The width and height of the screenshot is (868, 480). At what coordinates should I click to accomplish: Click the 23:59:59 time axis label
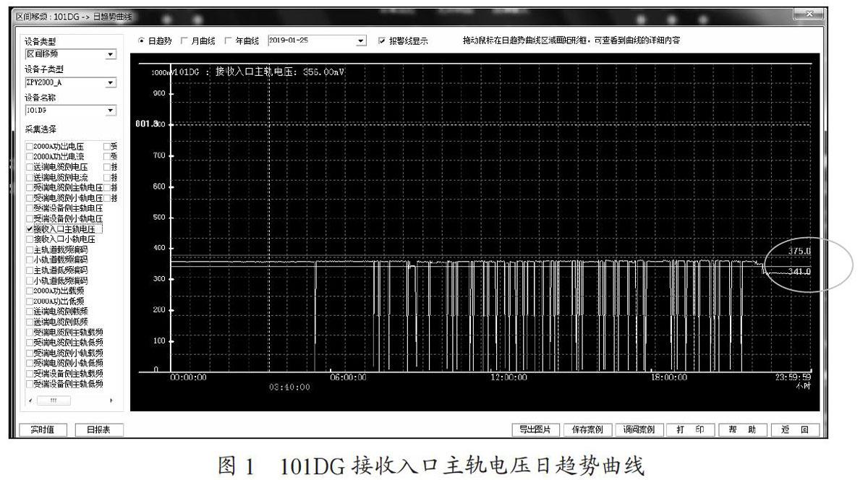click(x=793, y=377)
